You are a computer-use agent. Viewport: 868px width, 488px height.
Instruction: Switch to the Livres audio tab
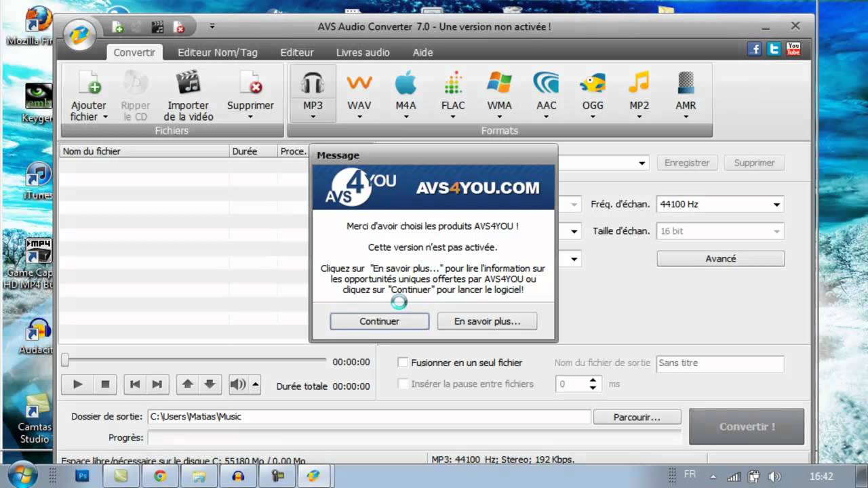pyautogui.click(x=363, y=52)
